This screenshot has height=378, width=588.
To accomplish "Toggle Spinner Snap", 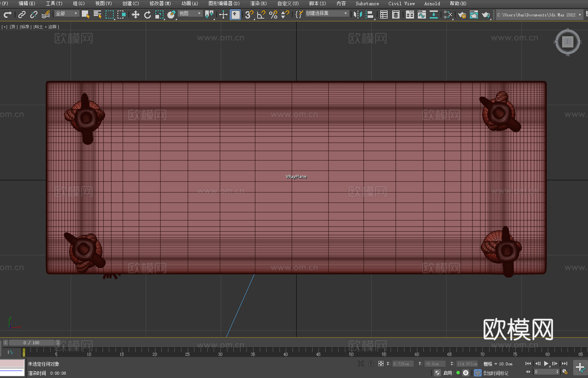I will (x=285, y=14).
